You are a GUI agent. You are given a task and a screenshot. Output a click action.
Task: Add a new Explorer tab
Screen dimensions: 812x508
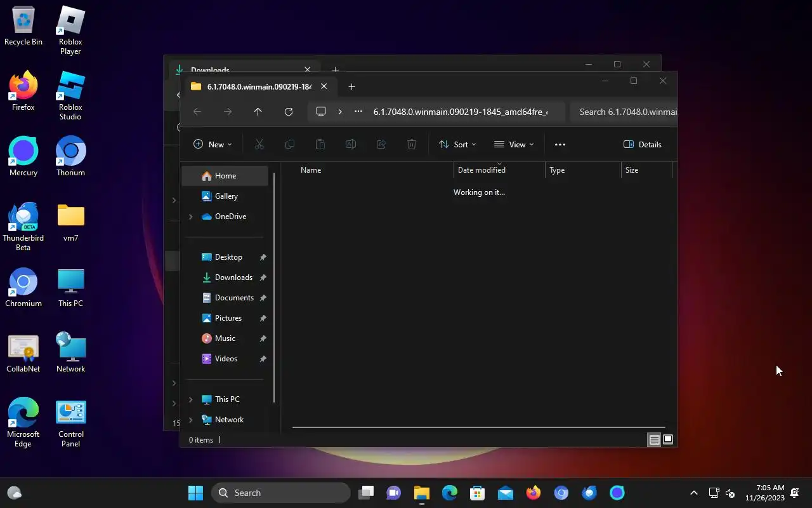(x=351, y=87)
